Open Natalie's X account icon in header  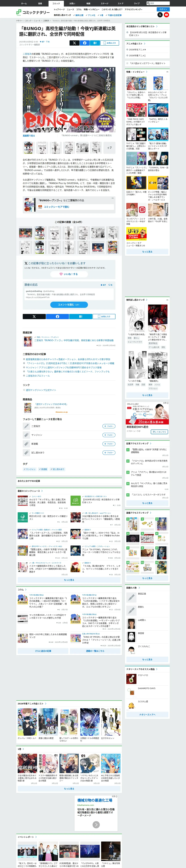click(160, 15)
